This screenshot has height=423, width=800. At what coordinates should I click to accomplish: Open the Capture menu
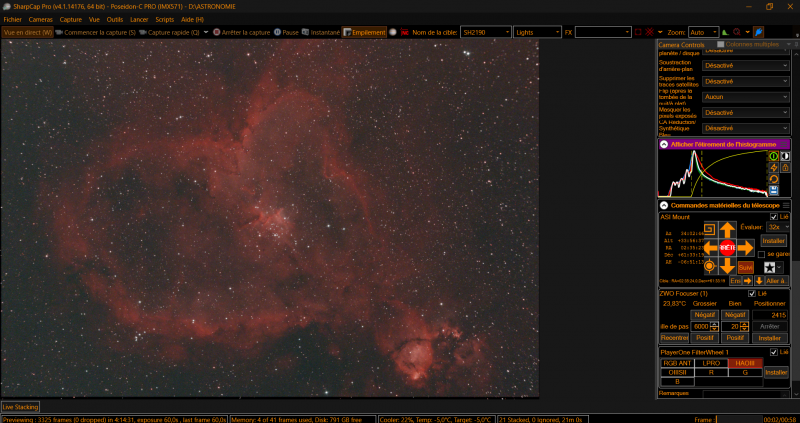tap(70, 19)
